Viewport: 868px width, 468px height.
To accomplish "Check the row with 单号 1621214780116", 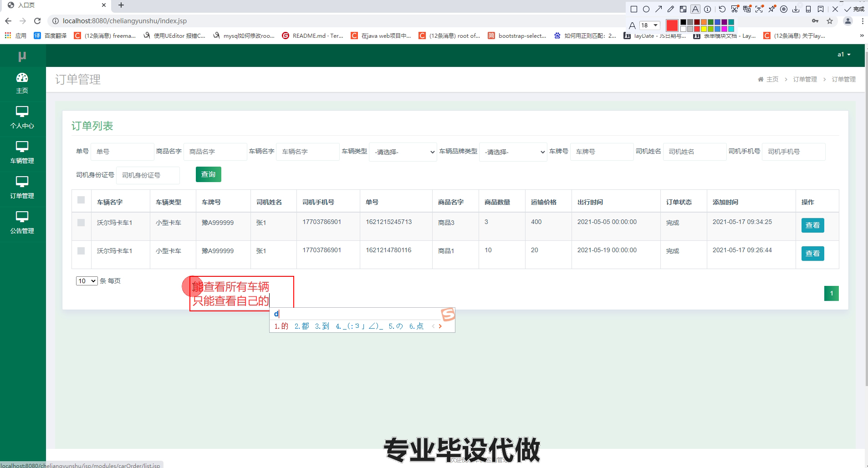I will tap(81, 251).
